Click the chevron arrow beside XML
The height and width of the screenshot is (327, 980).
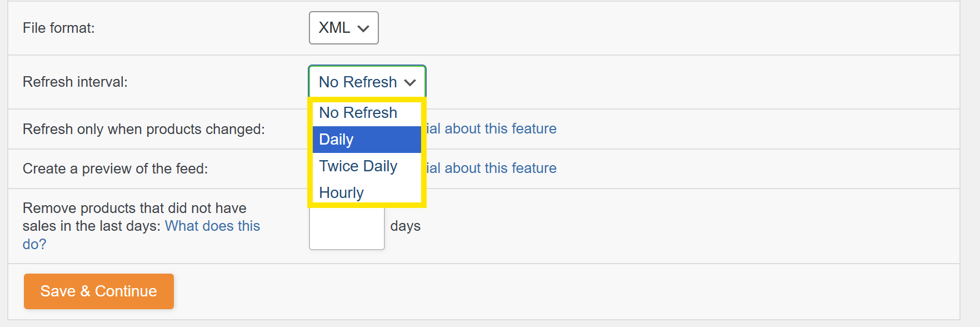click(x=364, y=28)
